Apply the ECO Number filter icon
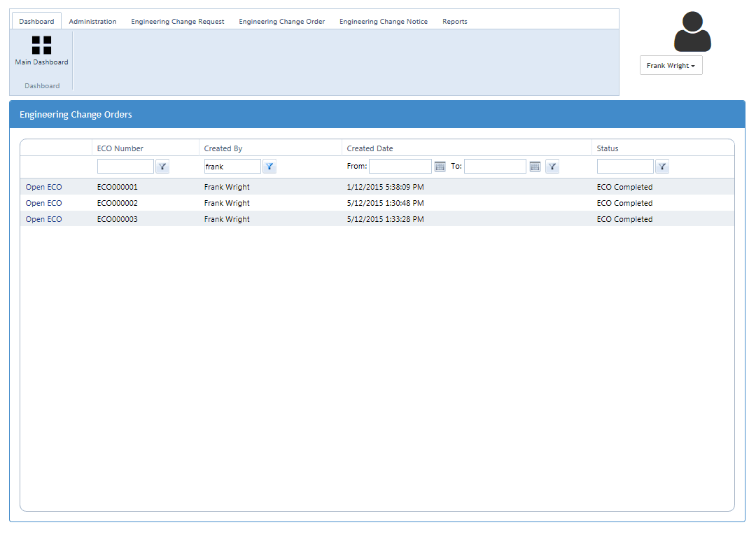 pyautogui.click(x=162, y=167)
